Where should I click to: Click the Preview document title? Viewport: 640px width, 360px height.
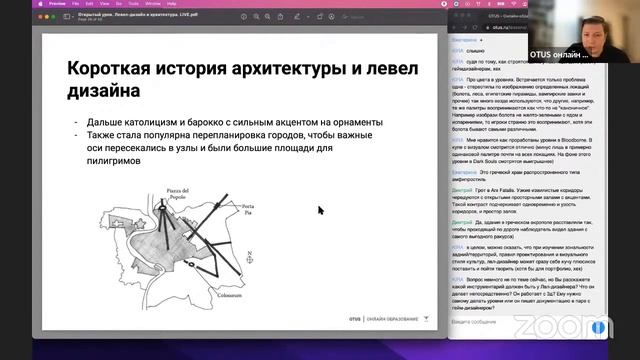click(138, 14)
